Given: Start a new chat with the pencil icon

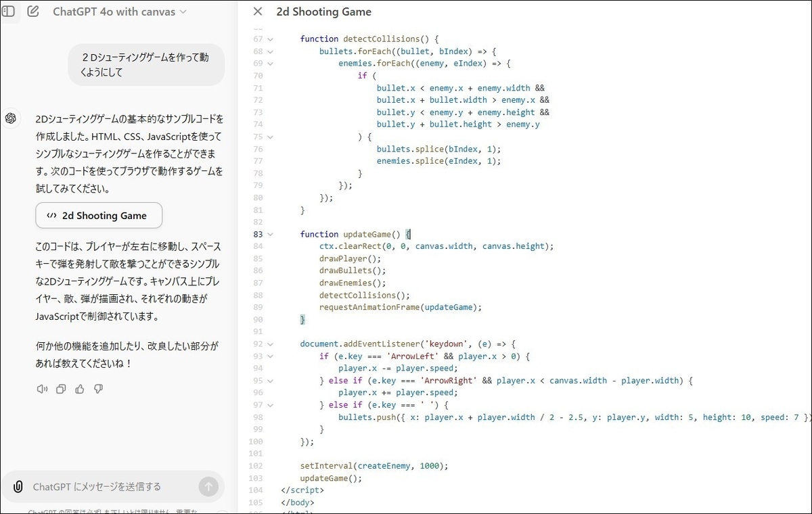Looking at the screenshot, I should pos(32,11).
